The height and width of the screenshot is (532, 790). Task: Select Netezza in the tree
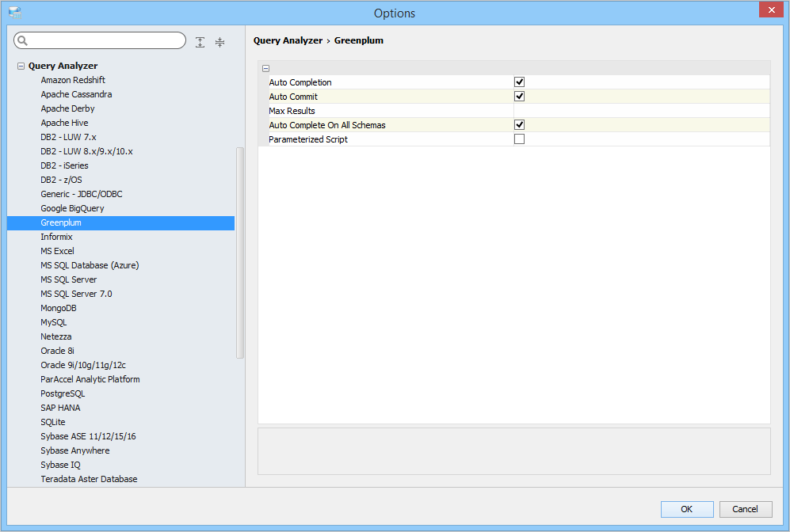click(56, 336)
